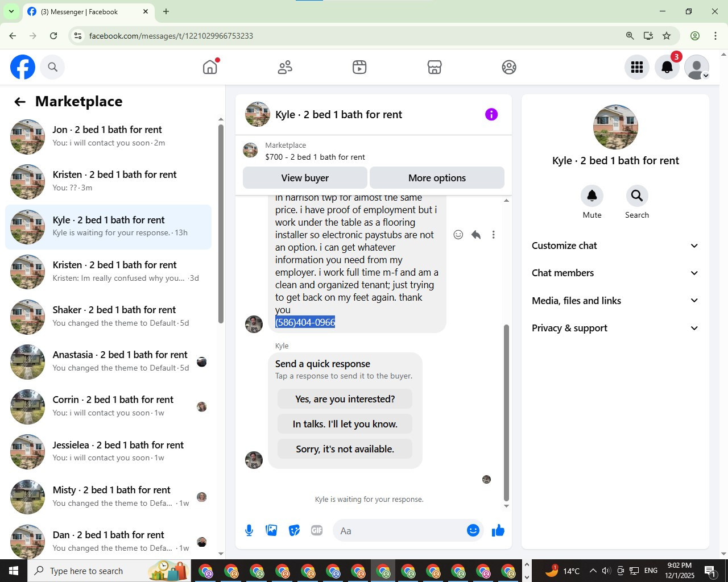Send 'In talks. I'll let you know.' response
Viewport: 728px width, 582px height.
(x=345, y=424)
